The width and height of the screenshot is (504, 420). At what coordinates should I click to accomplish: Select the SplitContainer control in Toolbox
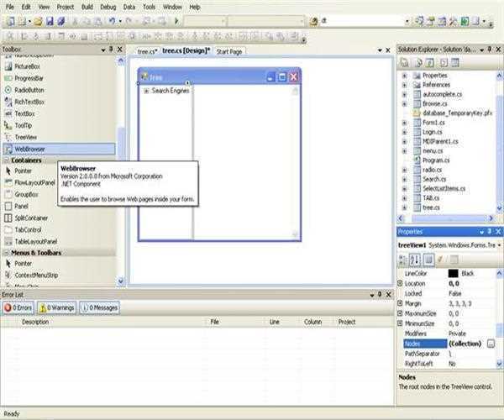[31, 218]
